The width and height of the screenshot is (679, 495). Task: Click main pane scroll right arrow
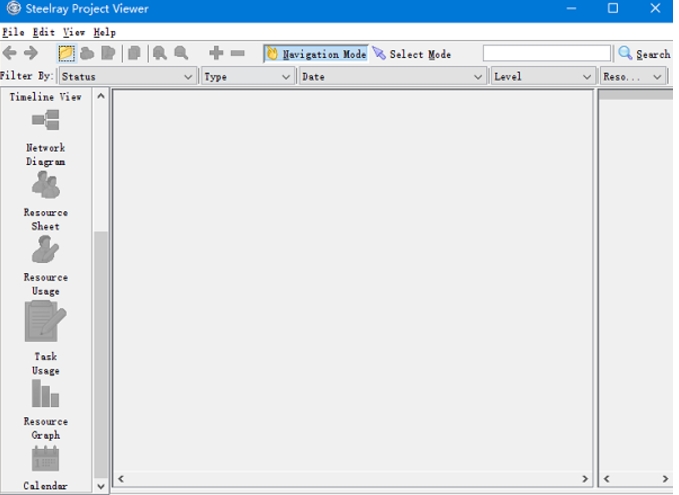click(x=585, y=479)
